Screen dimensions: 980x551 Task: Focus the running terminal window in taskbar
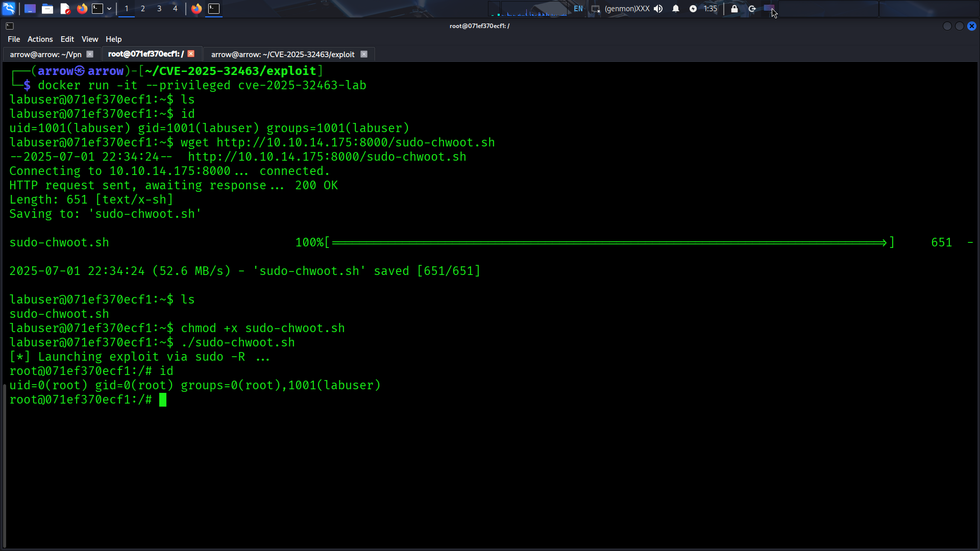[x=214, y=9]
